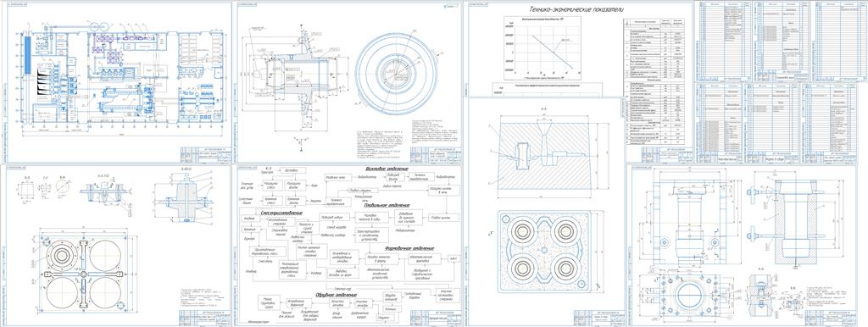This screenshot has height=327, width=868.
Task: Click the 'АФЛ' box in the flowchart
Action: point(453,258)
